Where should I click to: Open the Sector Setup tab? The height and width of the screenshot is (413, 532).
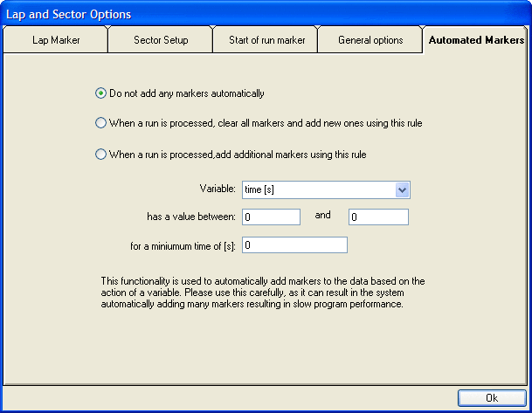(x=161, y=40)
